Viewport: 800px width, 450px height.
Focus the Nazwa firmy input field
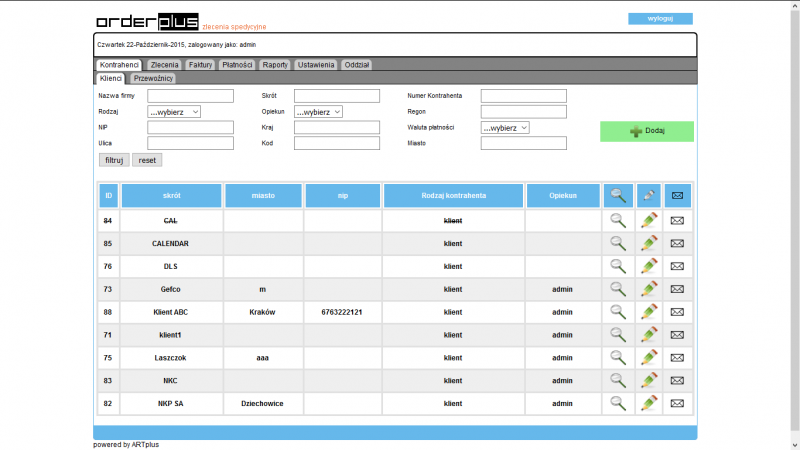(x=190, y=96)
